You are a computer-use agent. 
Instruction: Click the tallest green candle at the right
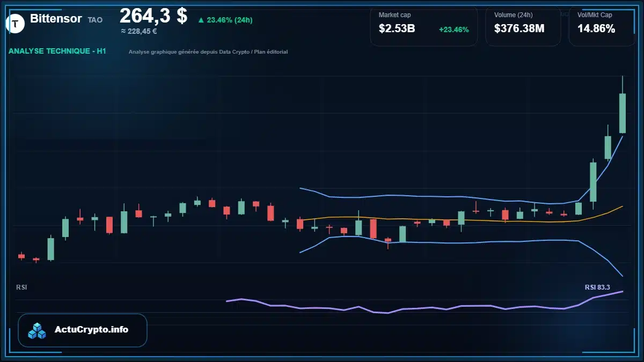tap(623, 113)
